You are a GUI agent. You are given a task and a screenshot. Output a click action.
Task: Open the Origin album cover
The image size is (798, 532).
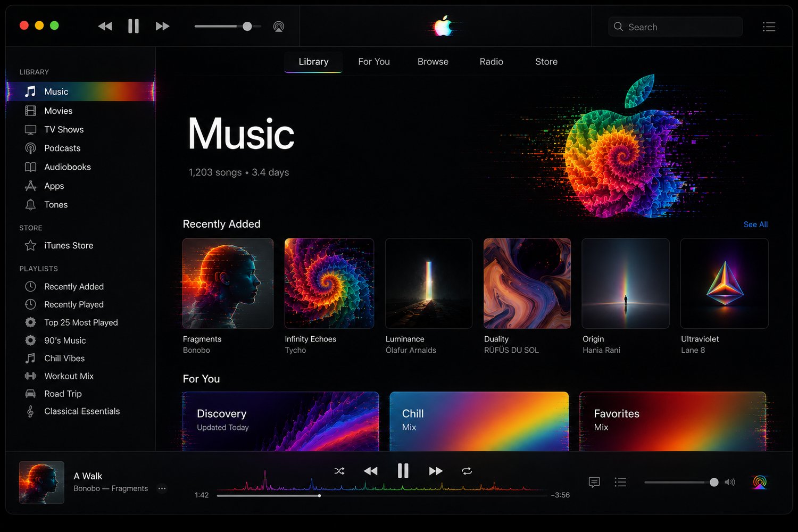pyautogui.click(x=626, y=283)
